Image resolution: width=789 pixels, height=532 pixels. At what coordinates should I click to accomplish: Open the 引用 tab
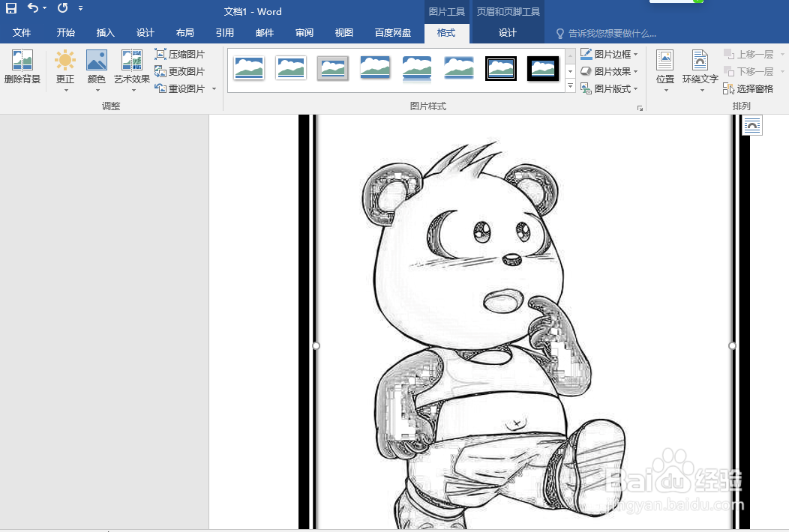click(224, 33)
